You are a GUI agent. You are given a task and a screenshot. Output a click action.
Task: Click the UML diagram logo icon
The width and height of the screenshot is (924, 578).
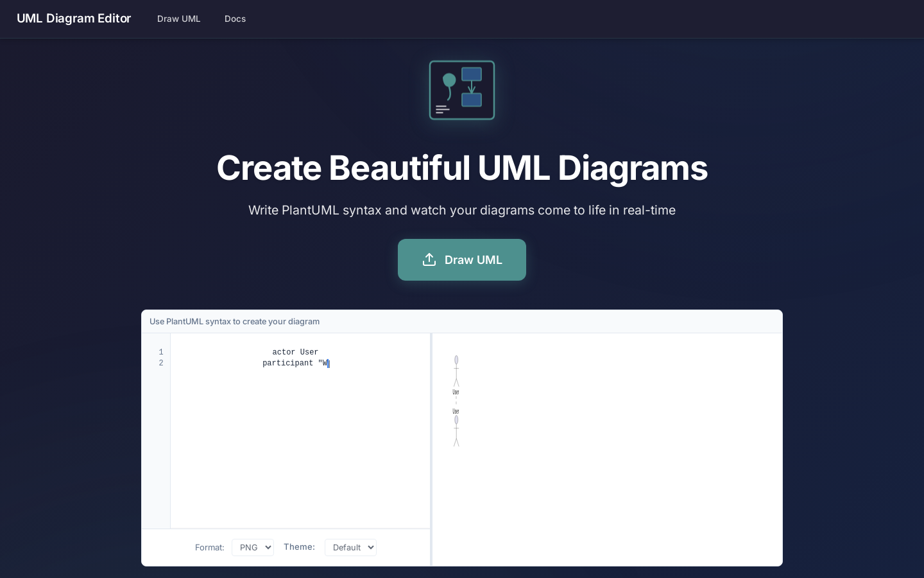pos(462,90)
